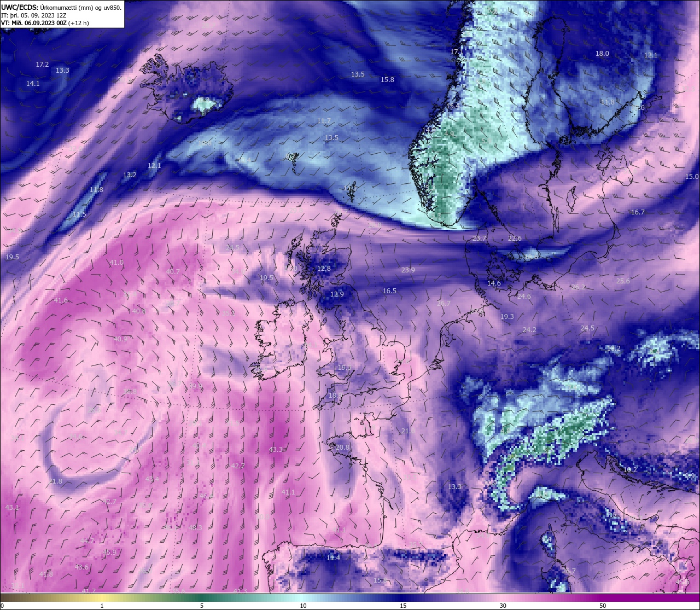Click the 41.0 value over the Atlantic
The image size is (700, 610).
pyautogui.click(x=116, y=263)
